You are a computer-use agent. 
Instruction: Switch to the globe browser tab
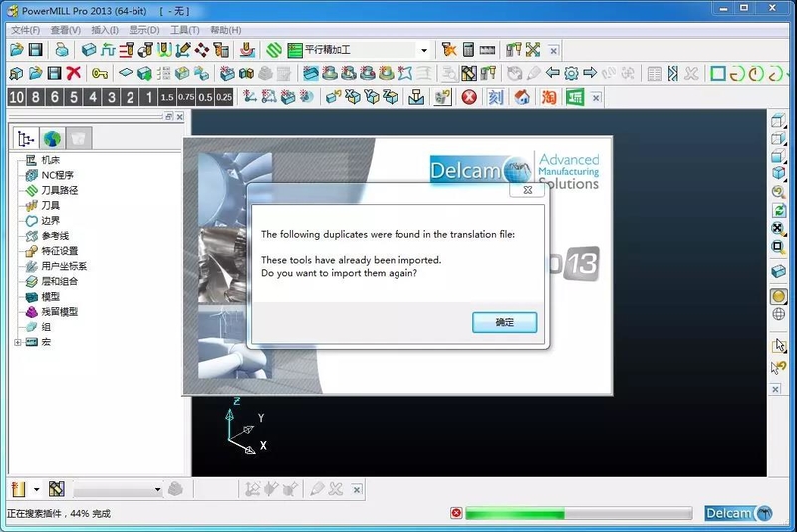point(53,138)
